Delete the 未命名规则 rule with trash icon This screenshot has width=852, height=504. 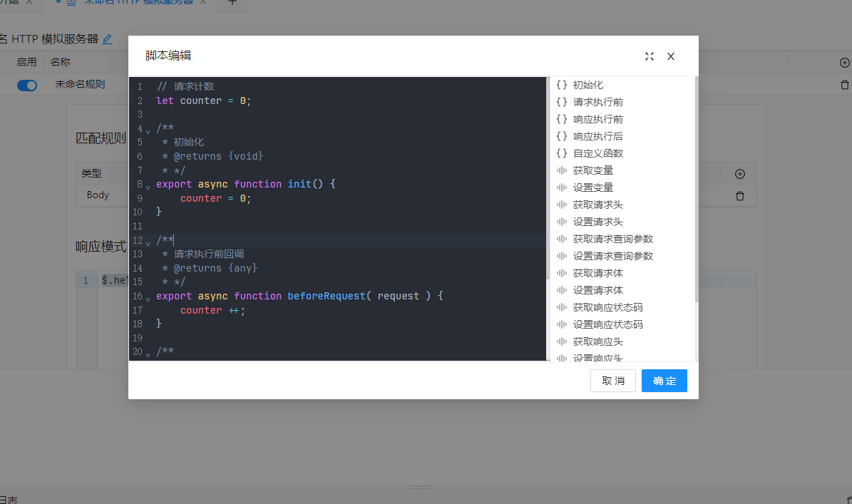(845, 85)
